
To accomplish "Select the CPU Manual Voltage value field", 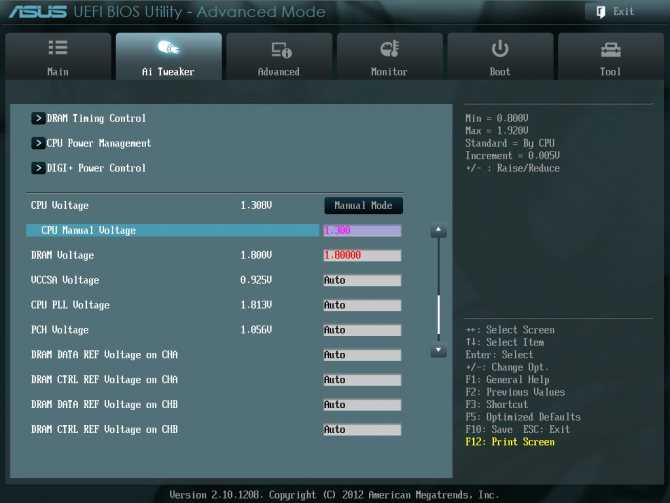I will coord(362,231).
